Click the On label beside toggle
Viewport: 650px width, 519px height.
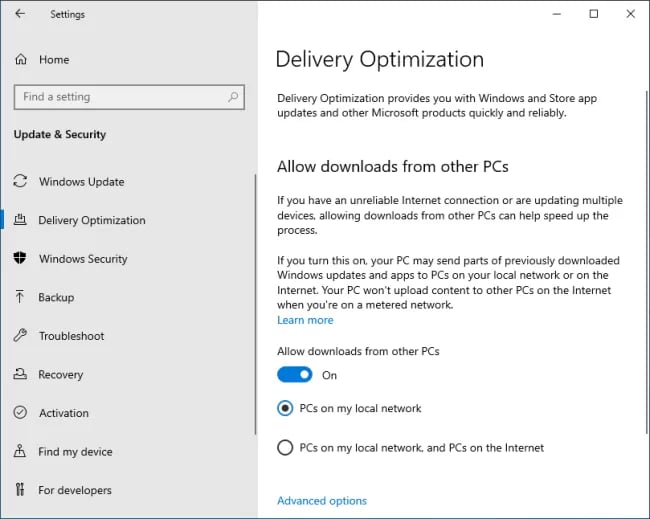point(330,375)
